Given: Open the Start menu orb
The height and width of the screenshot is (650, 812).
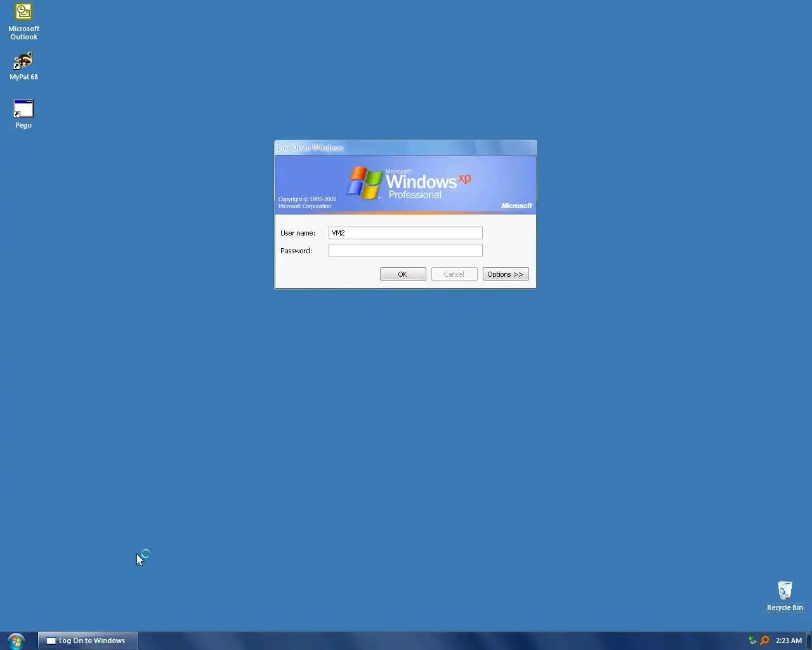Looking at the screenshot, I should click(16, 640).
